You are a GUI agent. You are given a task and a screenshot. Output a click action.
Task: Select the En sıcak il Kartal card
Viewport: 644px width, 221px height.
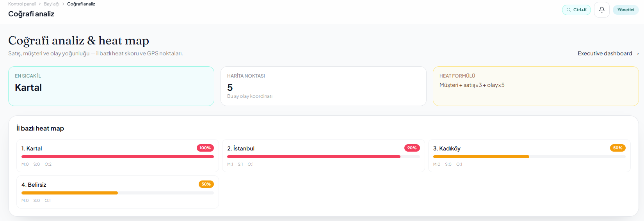111,86
